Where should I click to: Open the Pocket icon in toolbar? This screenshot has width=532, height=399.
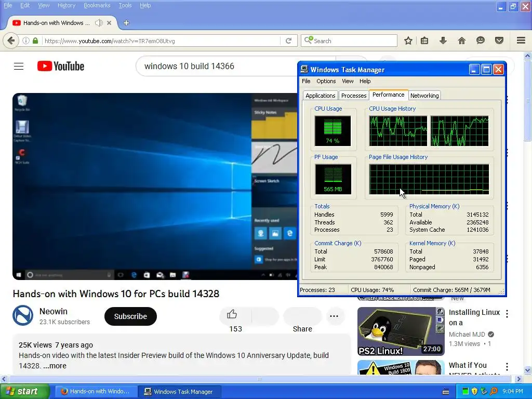499,41
